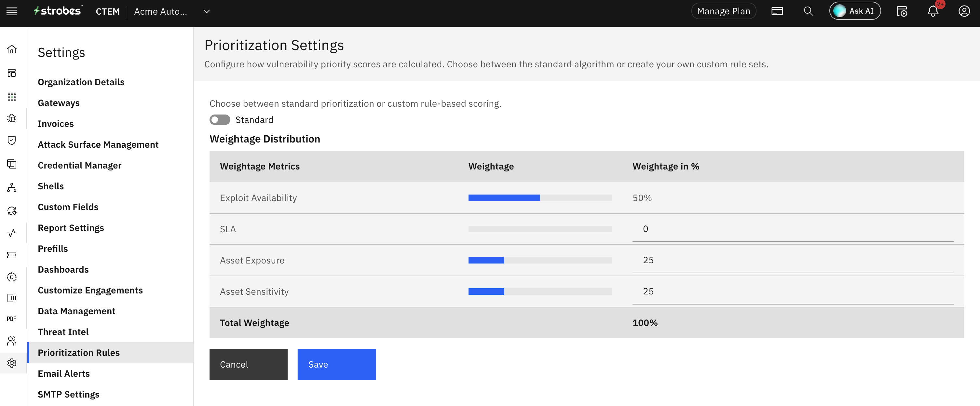
Task: Select Email Alerts in settings menu
Action: pyautogui.click(x=63, y=373)
